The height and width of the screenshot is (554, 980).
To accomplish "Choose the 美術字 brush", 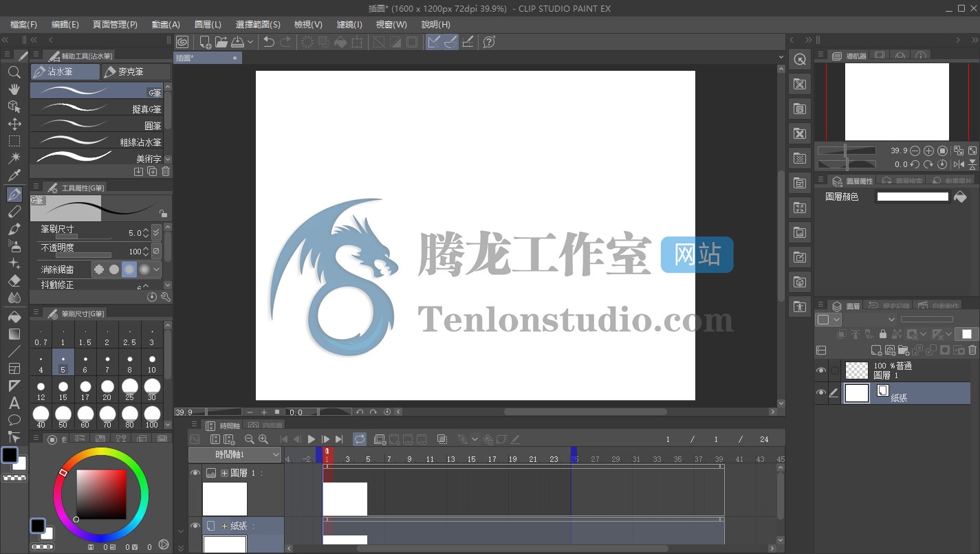I will (96, 157).
